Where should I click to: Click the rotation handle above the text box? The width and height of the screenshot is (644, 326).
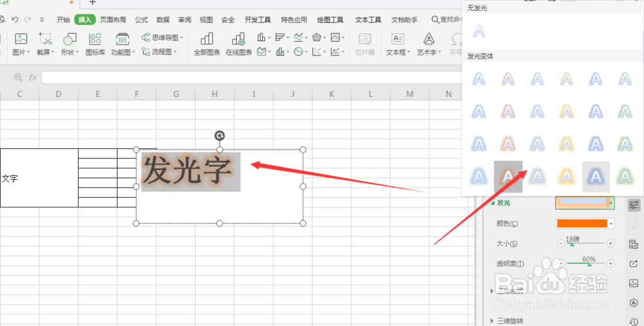click(x=220, y=136)
